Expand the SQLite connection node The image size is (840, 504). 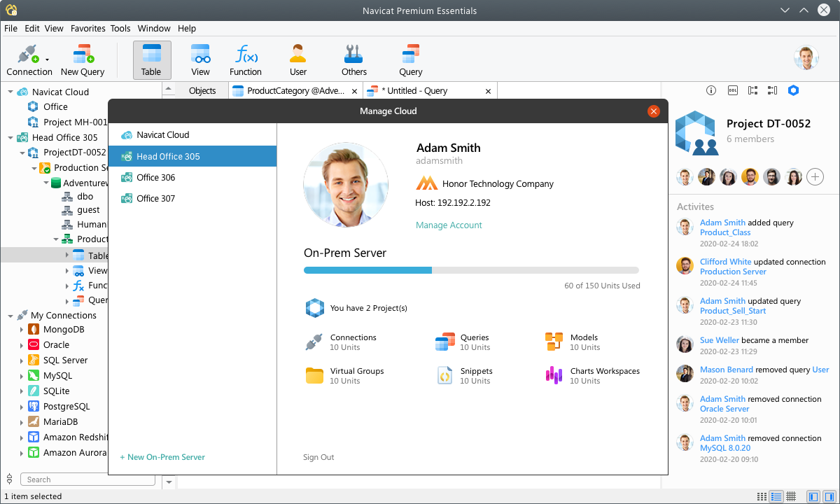click(x=22, y=391)
